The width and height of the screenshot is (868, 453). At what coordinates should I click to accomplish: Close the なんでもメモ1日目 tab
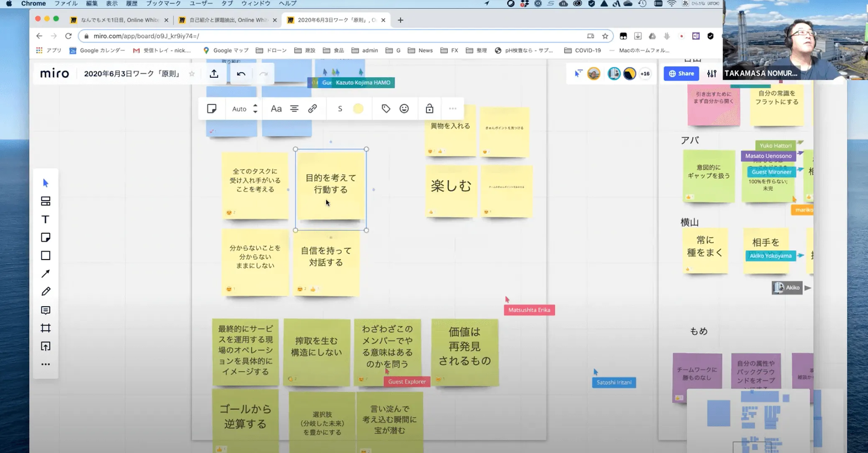click(166, 20)
